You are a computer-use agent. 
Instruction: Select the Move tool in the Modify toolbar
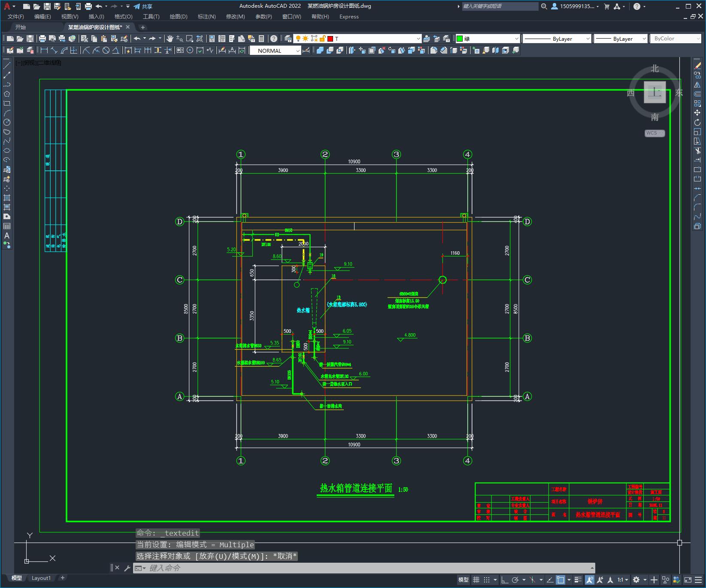click(x=697, y=113)
